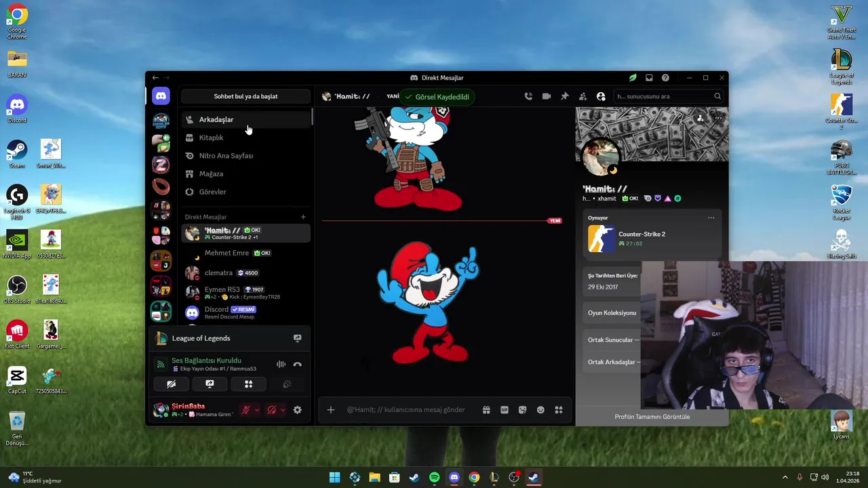
Task: Open the Discord help question-mark icon
Action: point(665,78)
